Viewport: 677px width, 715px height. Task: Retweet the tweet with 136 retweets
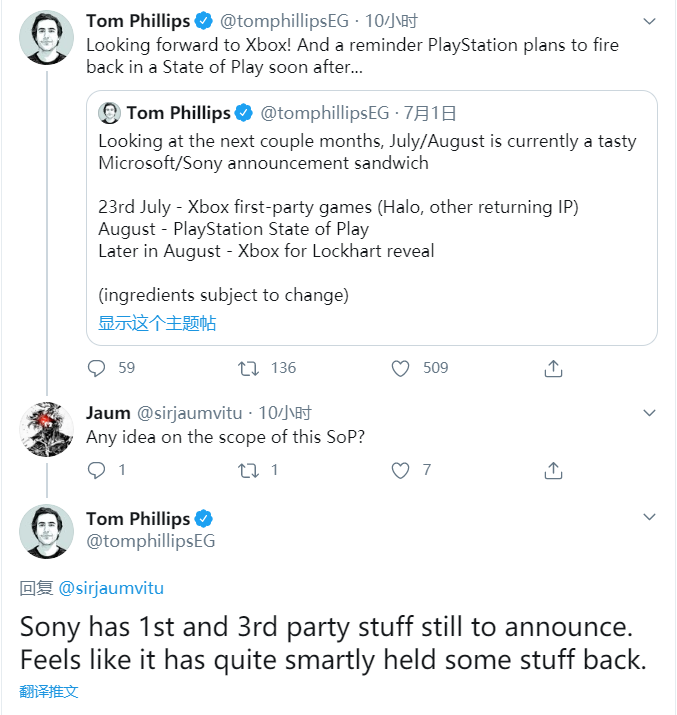pos(249,368)
